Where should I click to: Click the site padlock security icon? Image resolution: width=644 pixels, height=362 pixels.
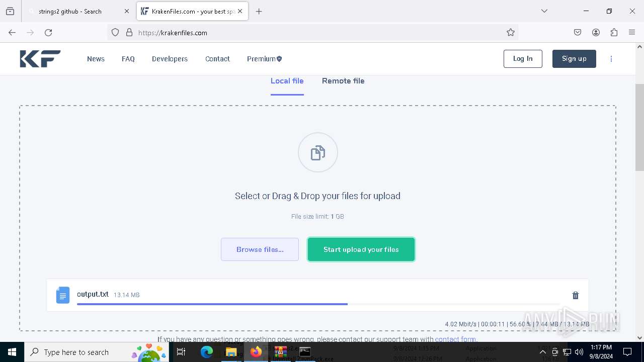pos(129,33)
